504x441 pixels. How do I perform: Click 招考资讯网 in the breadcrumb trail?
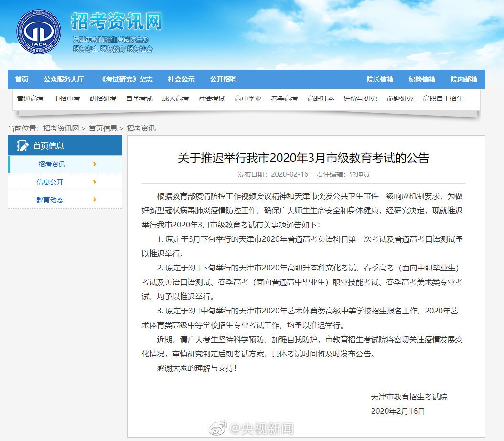[x=61, y=128]
